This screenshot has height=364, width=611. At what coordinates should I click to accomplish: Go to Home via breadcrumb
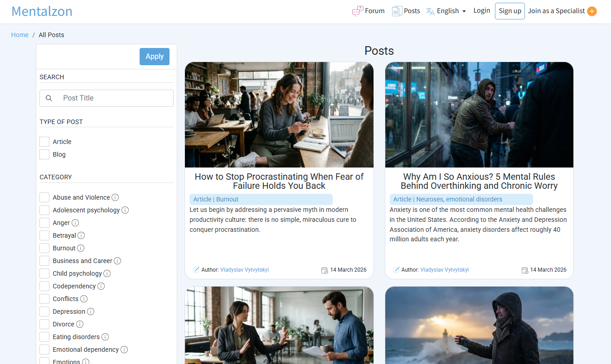click(20, 35)
